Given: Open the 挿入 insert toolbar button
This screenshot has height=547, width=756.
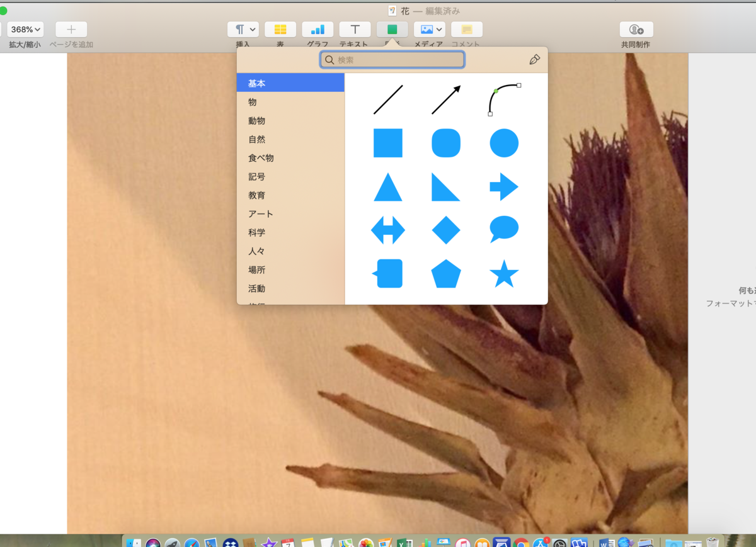Looking at the screenshot, I should [x=243, y=30].
